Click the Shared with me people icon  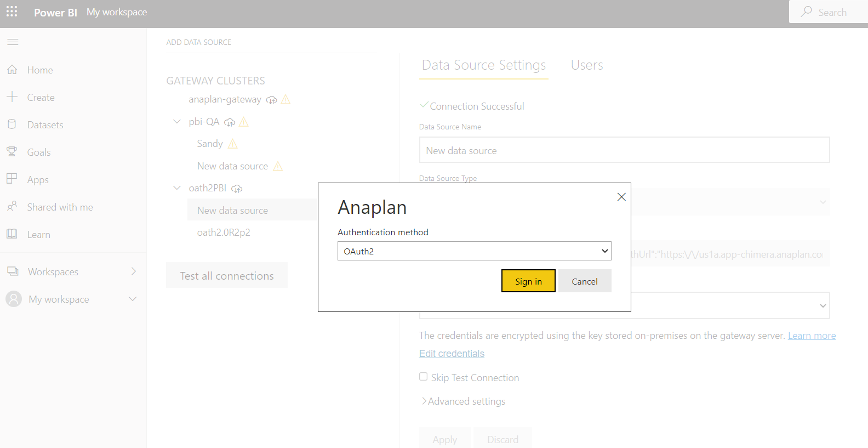(x=12, y=207)
